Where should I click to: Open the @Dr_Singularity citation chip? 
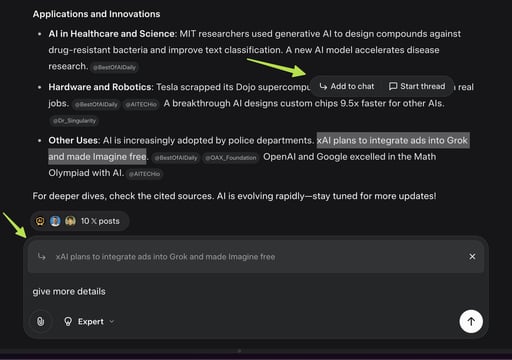coord(74,121)
